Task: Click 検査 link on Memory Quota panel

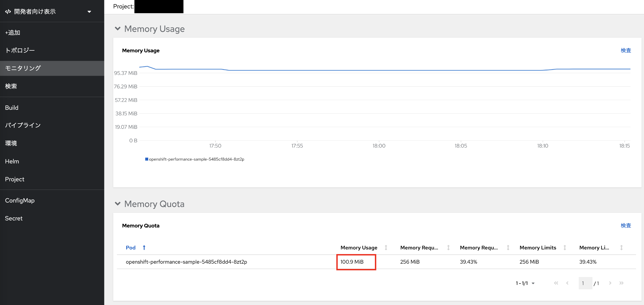Action: click(x=626, y=225)
